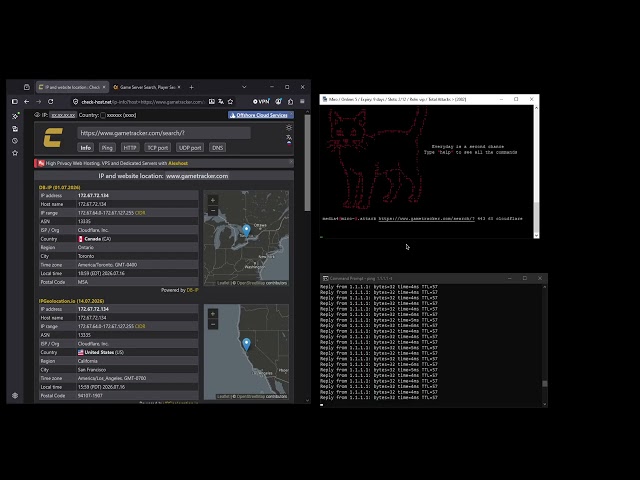
Task: Open the Powered by DB-IP link
Action: point(193,290)
